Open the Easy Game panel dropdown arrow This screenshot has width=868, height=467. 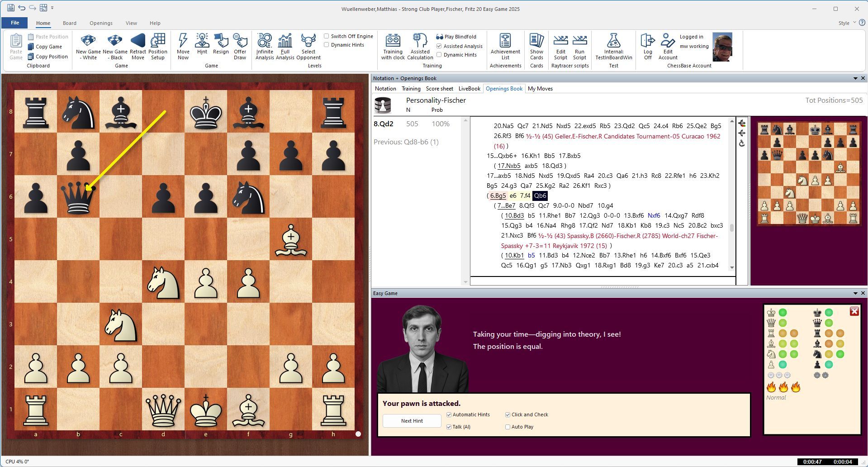point(855,293)
